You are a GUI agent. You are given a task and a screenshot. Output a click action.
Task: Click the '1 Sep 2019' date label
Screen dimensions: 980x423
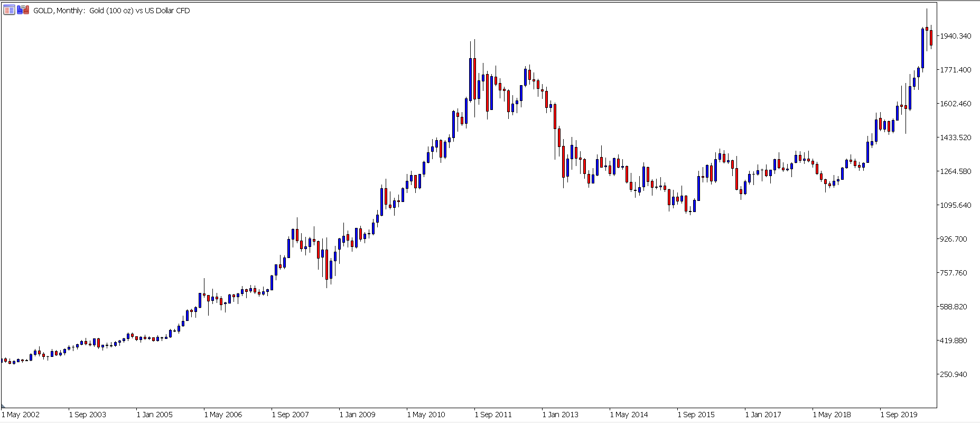click(x=899, y=415)
